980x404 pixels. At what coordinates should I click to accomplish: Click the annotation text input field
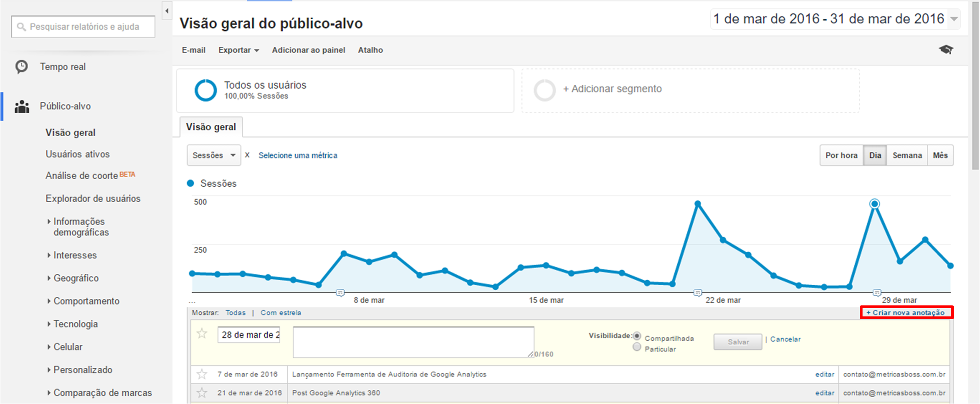(413, 342)
